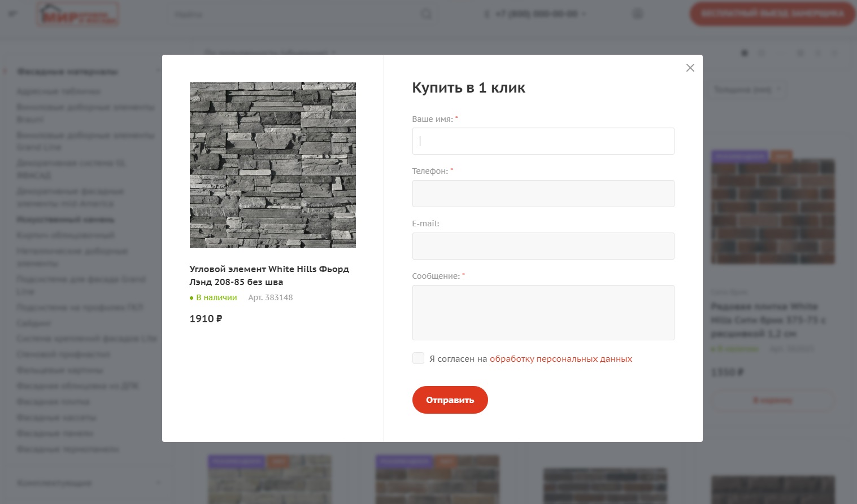Focus the Ваше имя input field
The image size is (857, 504).
(543, 141)
